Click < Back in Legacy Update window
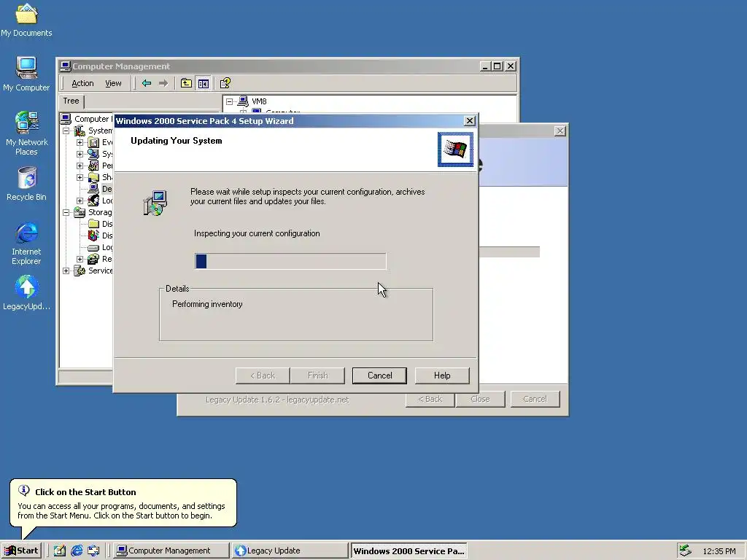This screenshot has height=560, width=747. tap(430, 399)
